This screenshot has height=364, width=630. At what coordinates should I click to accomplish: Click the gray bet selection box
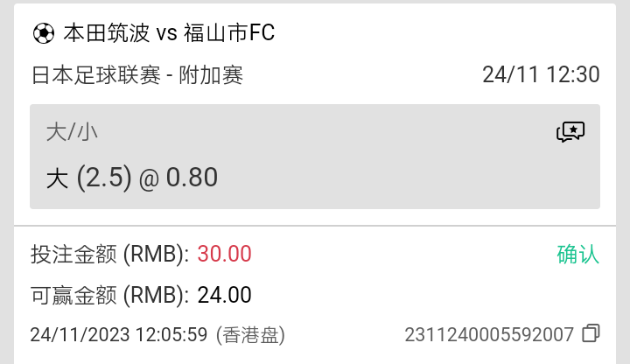[315, 157]
